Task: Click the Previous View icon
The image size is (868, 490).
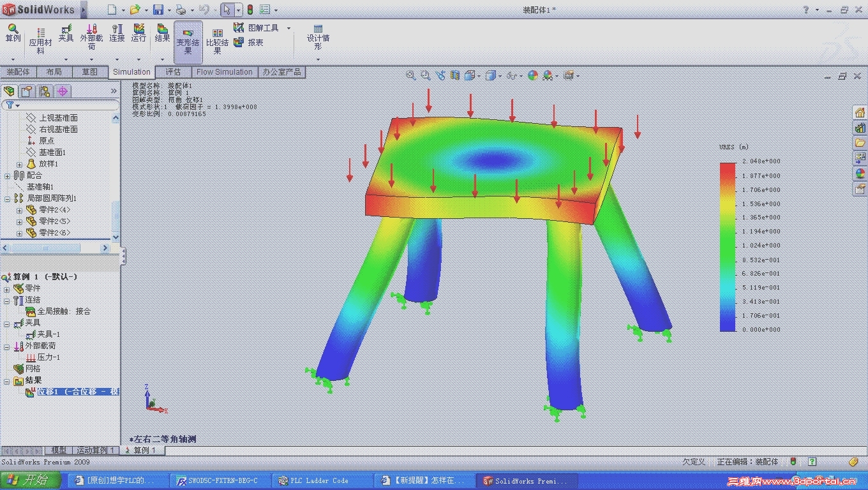Action: pos(440,75)
